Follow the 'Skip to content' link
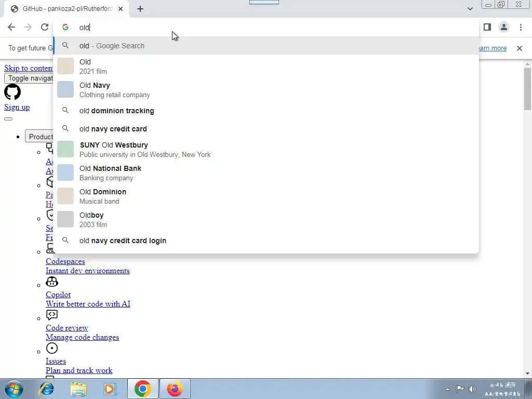The height and width of the screenshot is (399, 532). [x=29, y=68]
